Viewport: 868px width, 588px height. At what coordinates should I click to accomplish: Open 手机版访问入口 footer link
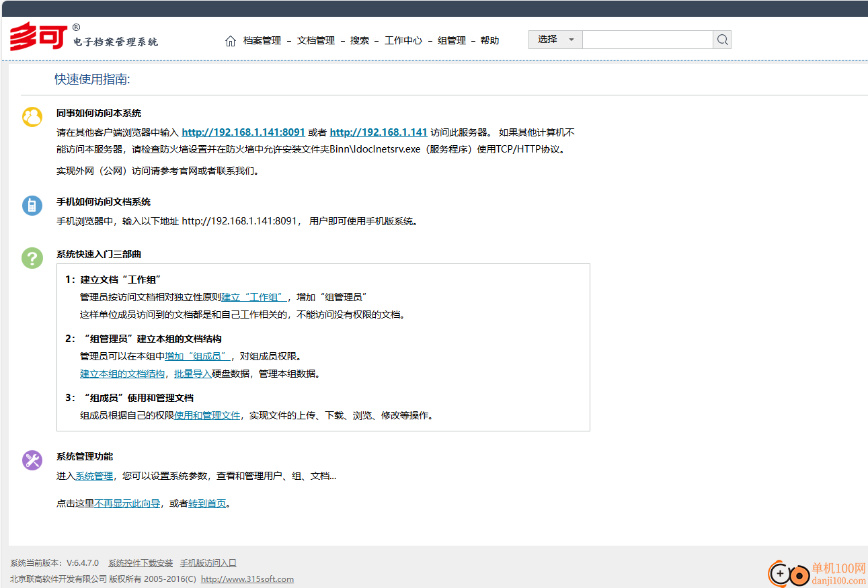pyautogui.click(x=208, y=563)
